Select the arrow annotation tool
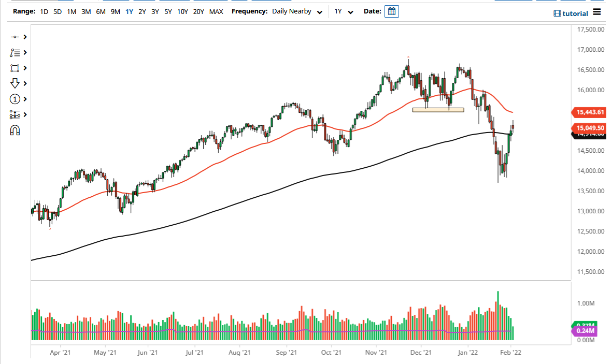Image resolution: width=612 pixels, height=364 pixels. point(14,83)
